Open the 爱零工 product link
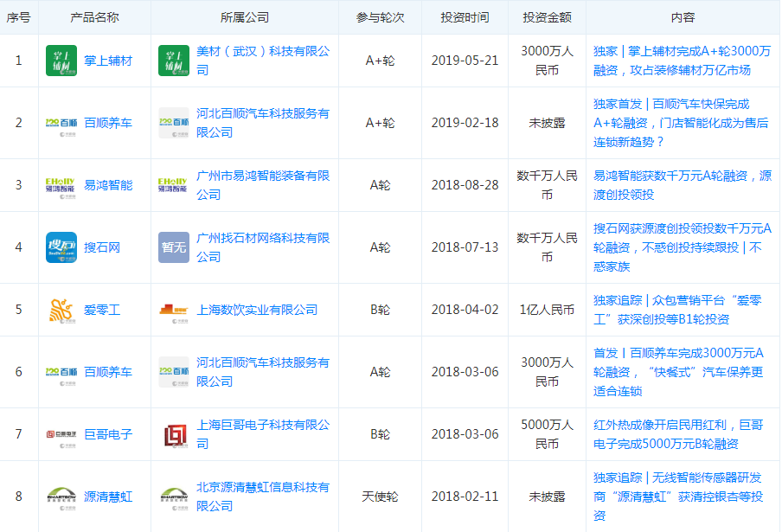This screenshot has width=782, height=532. coord(102,311)
